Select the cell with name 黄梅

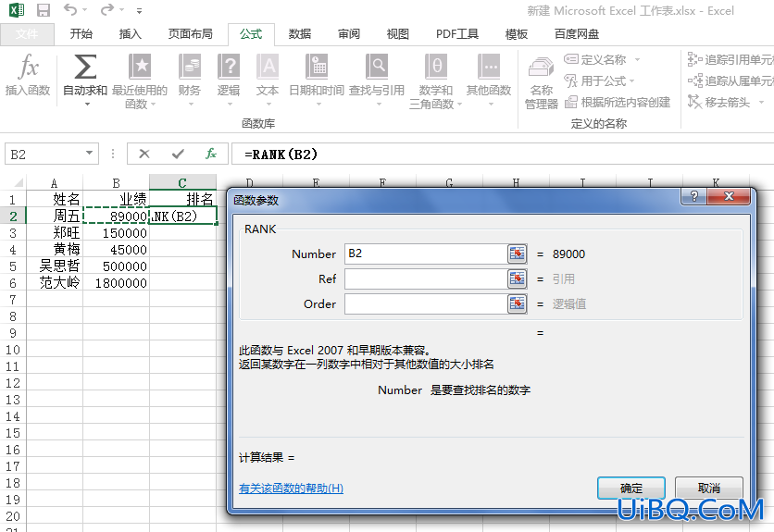pos(55,249)
